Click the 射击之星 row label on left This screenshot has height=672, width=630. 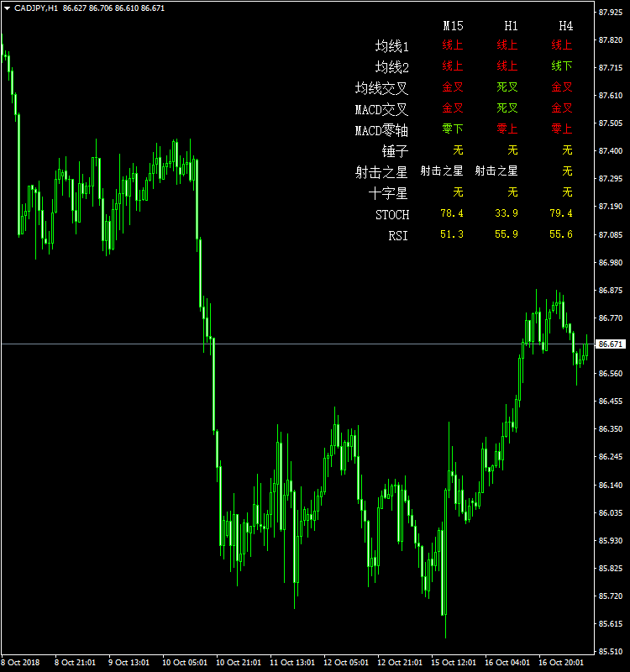point(381,172)
